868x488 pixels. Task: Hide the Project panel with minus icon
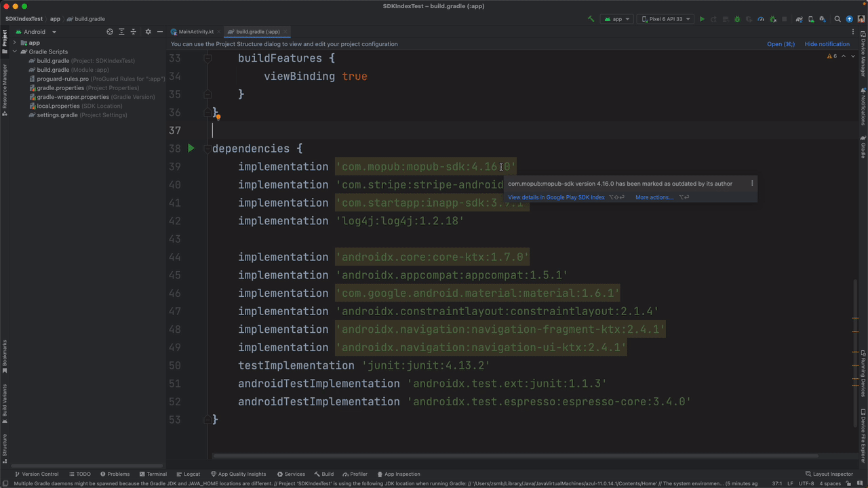coord(160,32)
